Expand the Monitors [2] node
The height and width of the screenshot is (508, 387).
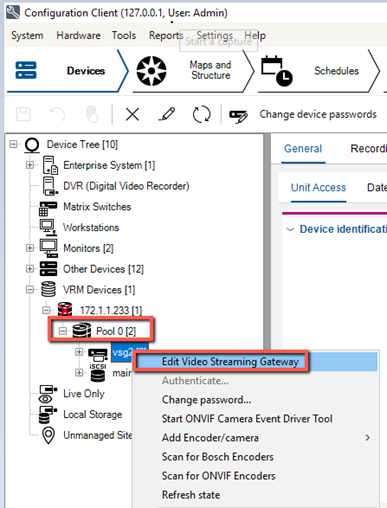coord(30,248)
